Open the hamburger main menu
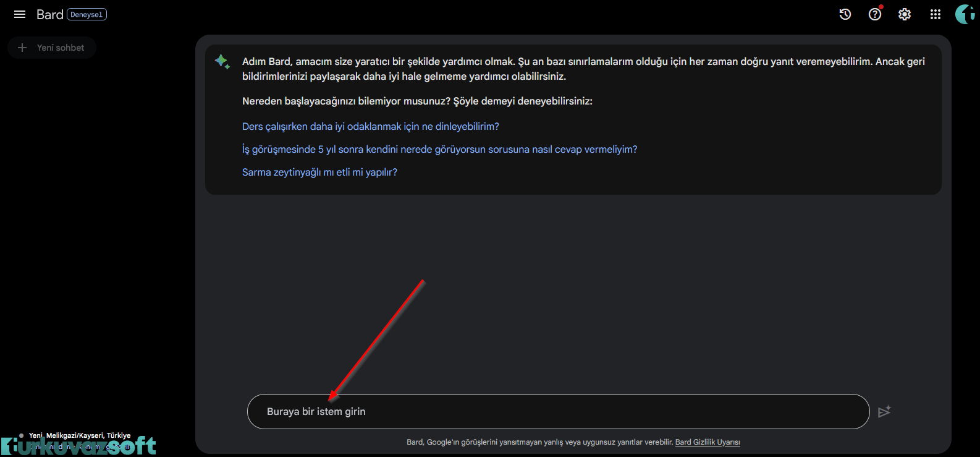Image resolution: width=980 pixels, height=457 pixels. (20, 14)
